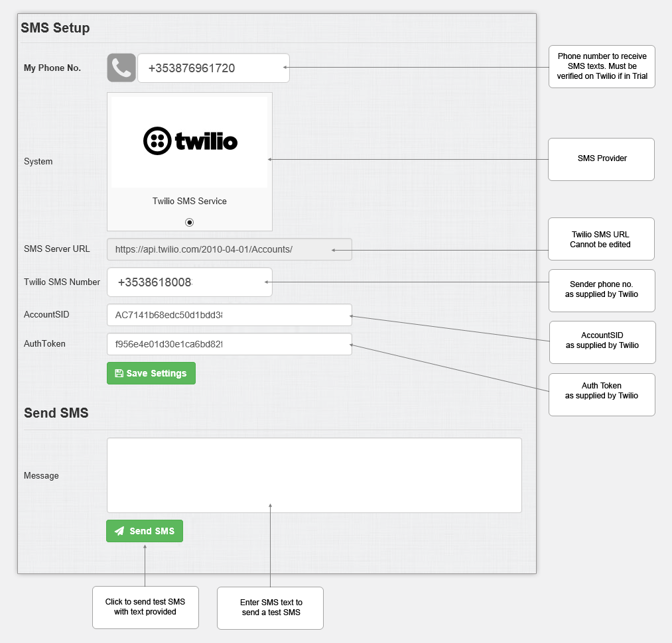Click the 'Twilio SMS URL Cannot be edited' callout

tap(601, 239)
